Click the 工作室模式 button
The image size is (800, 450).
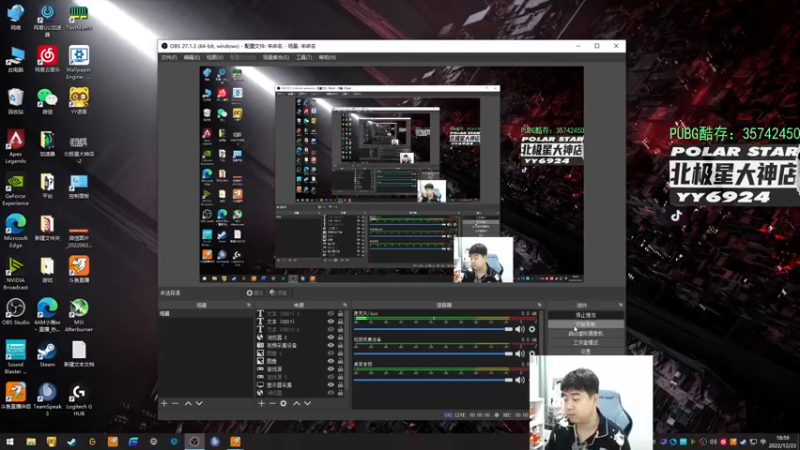click(x=585, y=342)
